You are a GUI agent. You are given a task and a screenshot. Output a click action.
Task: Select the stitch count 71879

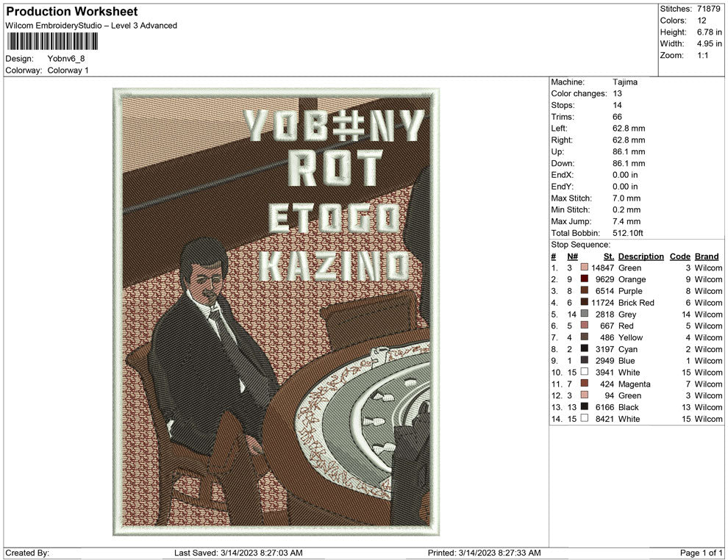pos(708,9)
